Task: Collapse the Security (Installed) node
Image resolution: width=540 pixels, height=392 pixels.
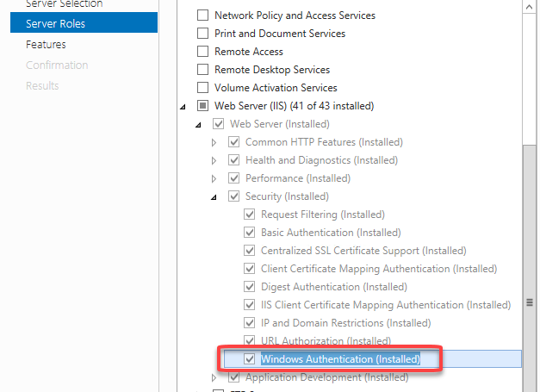Action: pyautogui.click(x=214, y=197)
